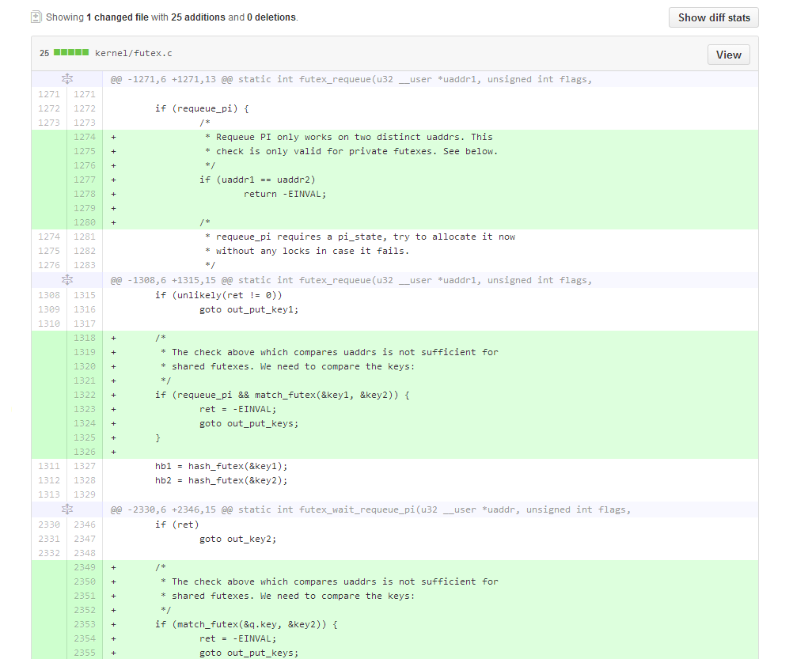Click the green diffstat bar blocks
Viewport: 812px width, 659px height.
[71, 54]
